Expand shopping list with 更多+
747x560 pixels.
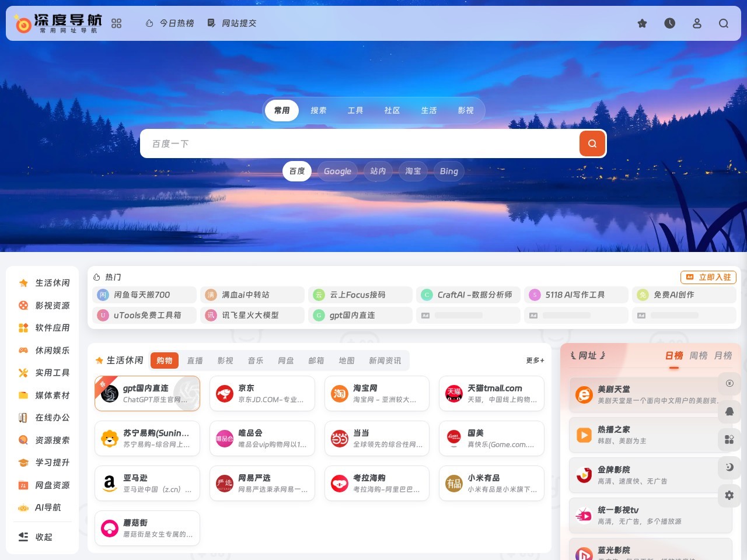tap(535, 360)
